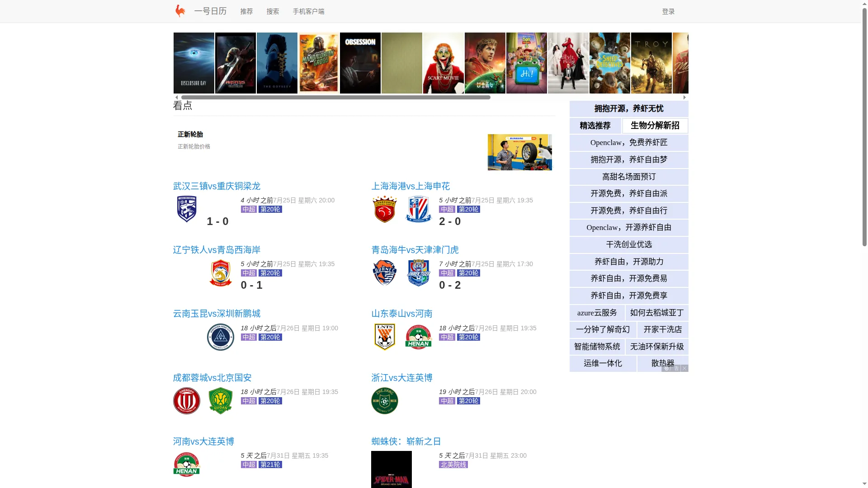Open Disclosure Day movie poster
Viewport: 868px width, 488px height.
tap(194, 63)
